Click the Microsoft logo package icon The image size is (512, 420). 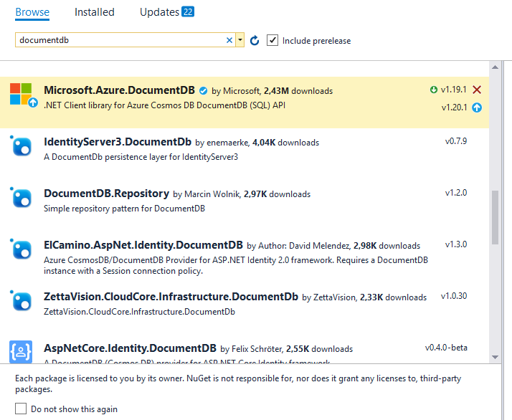(x=21, y=94)
